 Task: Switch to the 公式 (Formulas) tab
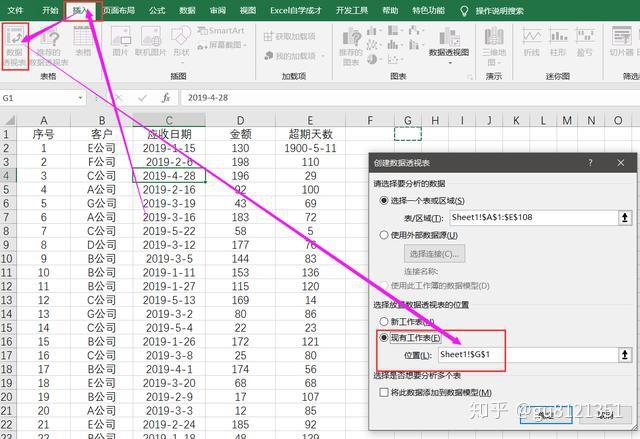157,10
